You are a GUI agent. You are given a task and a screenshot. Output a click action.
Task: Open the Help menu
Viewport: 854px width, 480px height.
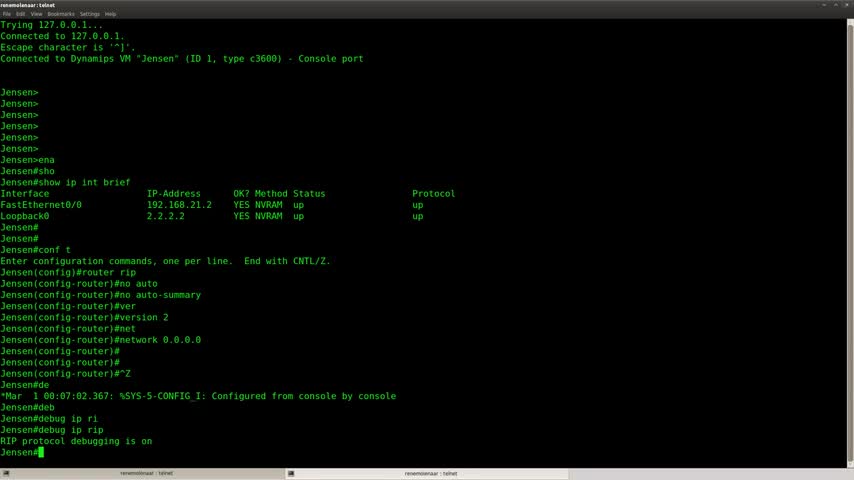click(x=110, y=14)
